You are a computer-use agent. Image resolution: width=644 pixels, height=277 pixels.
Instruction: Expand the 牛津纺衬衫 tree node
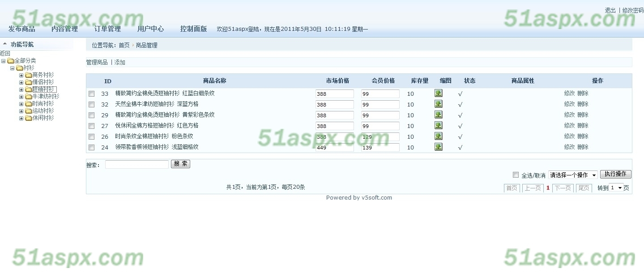[x=21, y=97]
